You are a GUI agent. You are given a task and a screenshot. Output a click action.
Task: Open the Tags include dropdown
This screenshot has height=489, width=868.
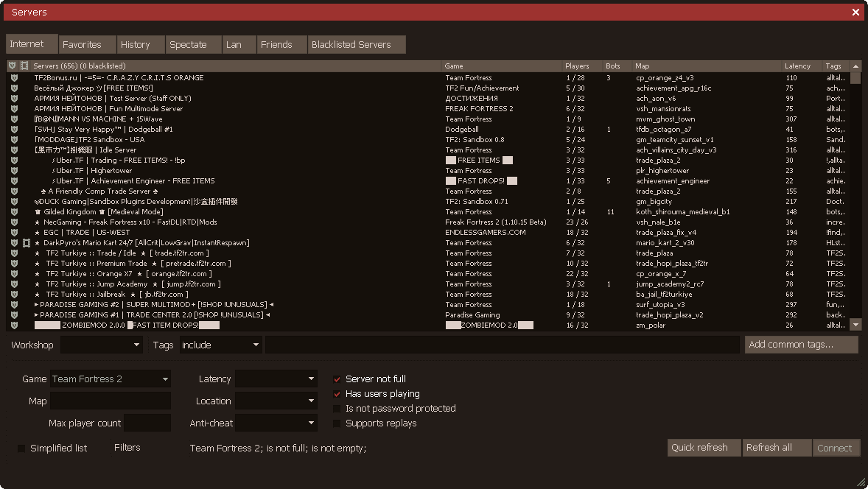click(x=220, y=345)
